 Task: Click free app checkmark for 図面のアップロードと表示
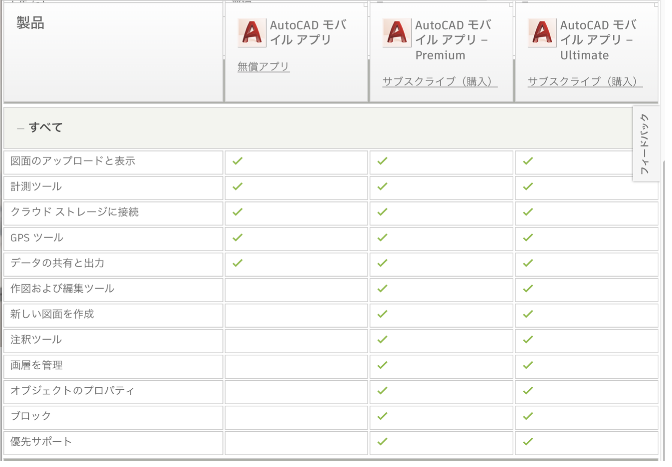tap(237, 161)
